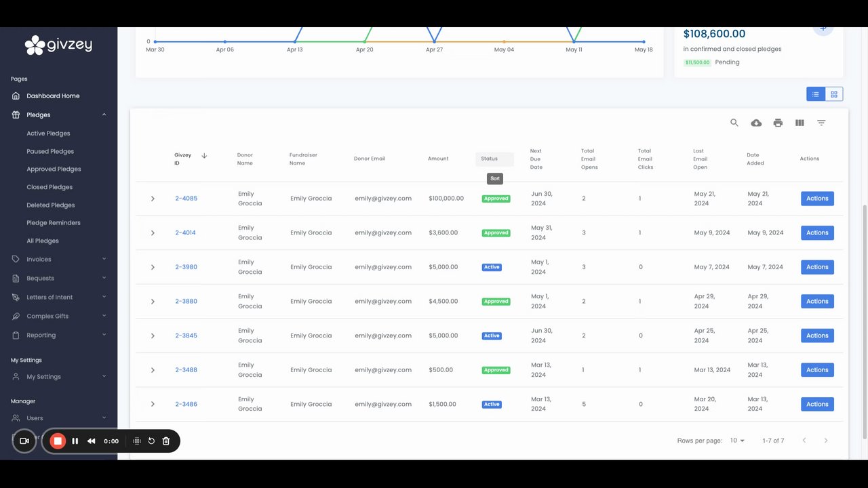Image resolution: width=868 pixels, height=488 pixels.
Task: Click the Approved badge for pledge 2-3488
Action: tap(496, 370)
